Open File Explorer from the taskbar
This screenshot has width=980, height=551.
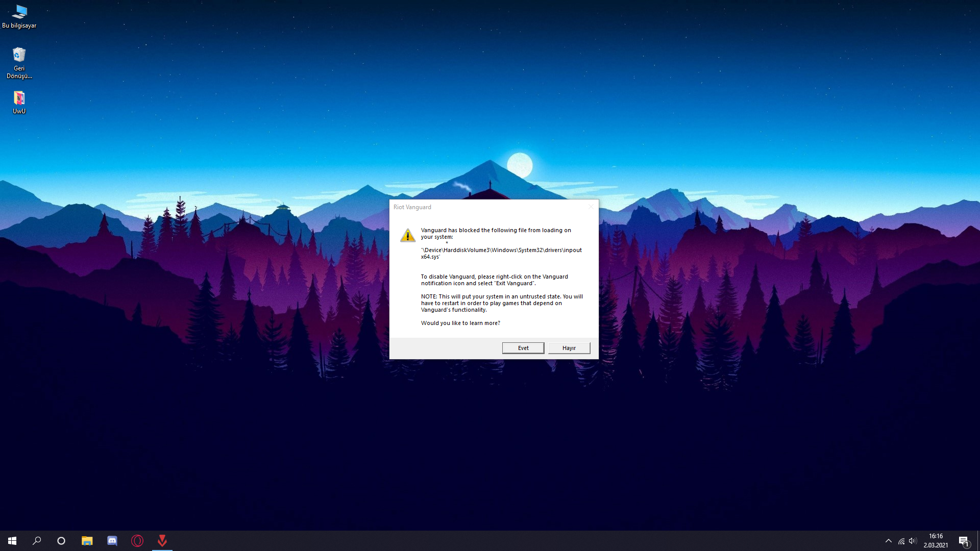tap(87, 540)
